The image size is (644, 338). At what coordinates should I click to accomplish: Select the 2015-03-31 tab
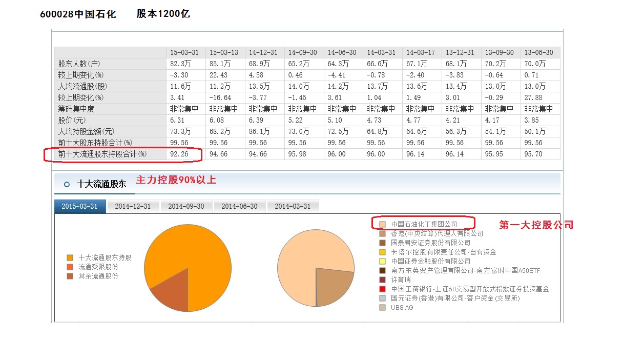[80, 206]
